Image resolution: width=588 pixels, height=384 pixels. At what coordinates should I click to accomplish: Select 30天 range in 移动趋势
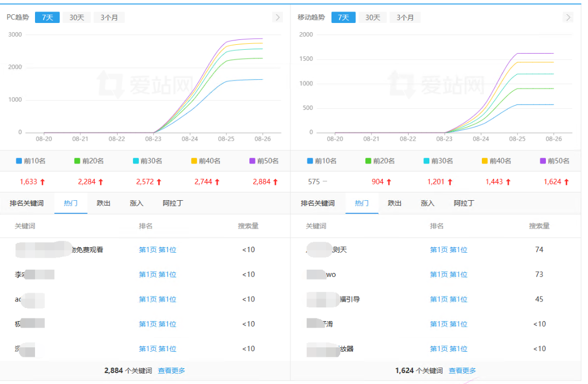pos(372,18)
